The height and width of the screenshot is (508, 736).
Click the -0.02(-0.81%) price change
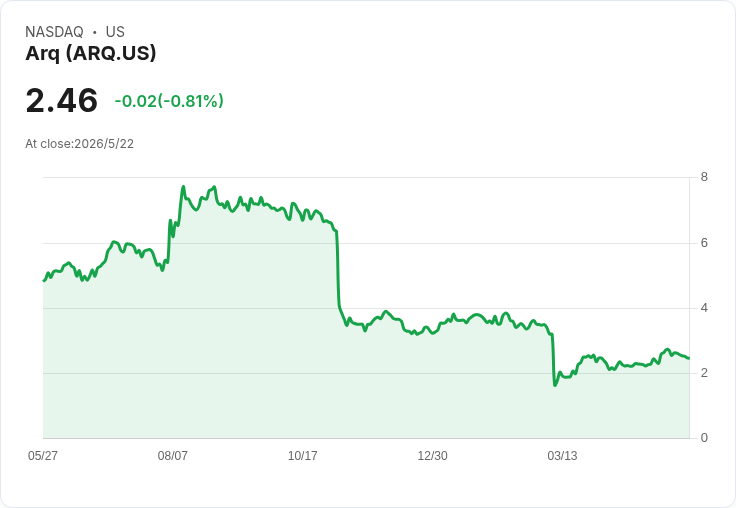click(x=169, y=101)
